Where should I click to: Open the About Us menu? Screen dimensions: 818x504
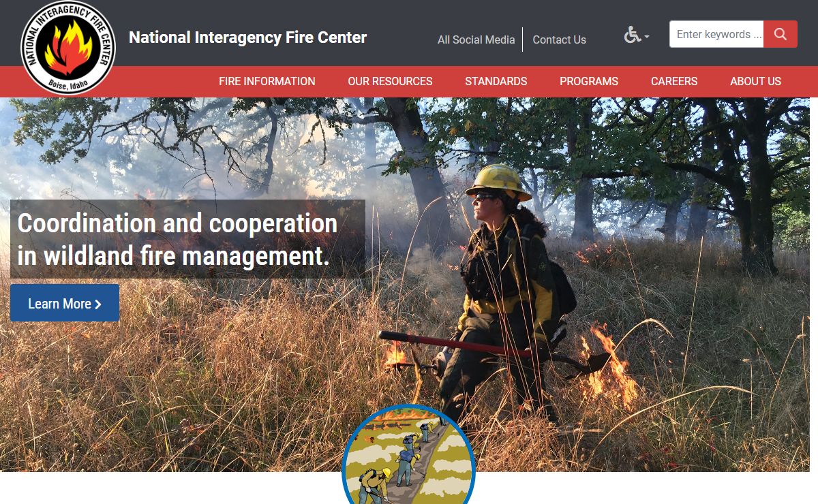(x=755, y=81)
